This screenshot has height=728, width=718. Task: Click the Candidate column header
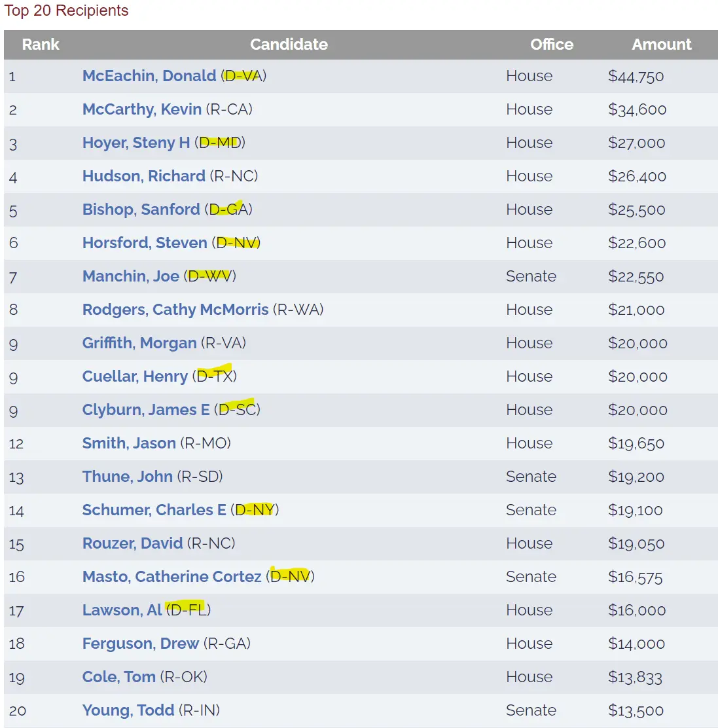click(289, 45)
